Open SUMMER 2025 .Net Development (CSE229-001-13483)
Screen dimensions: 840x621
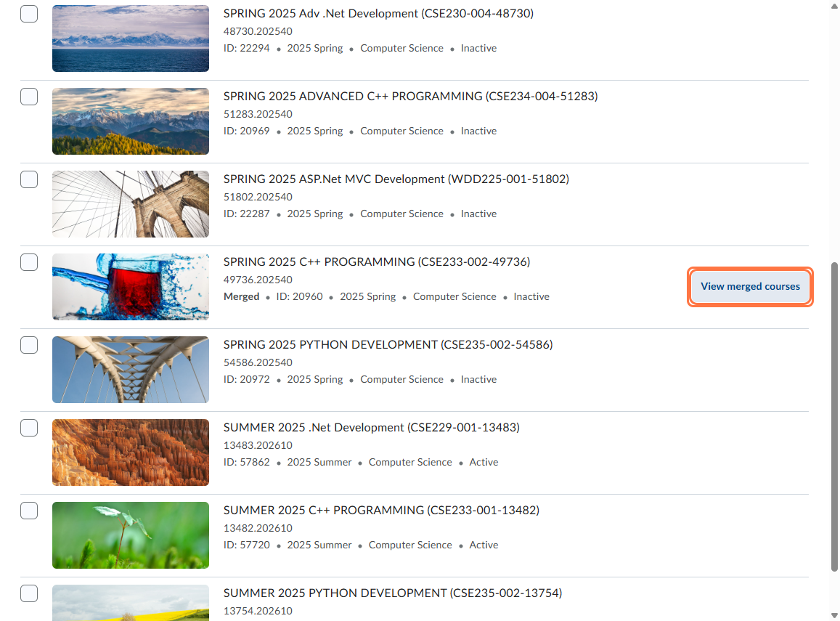coord(371,428)
